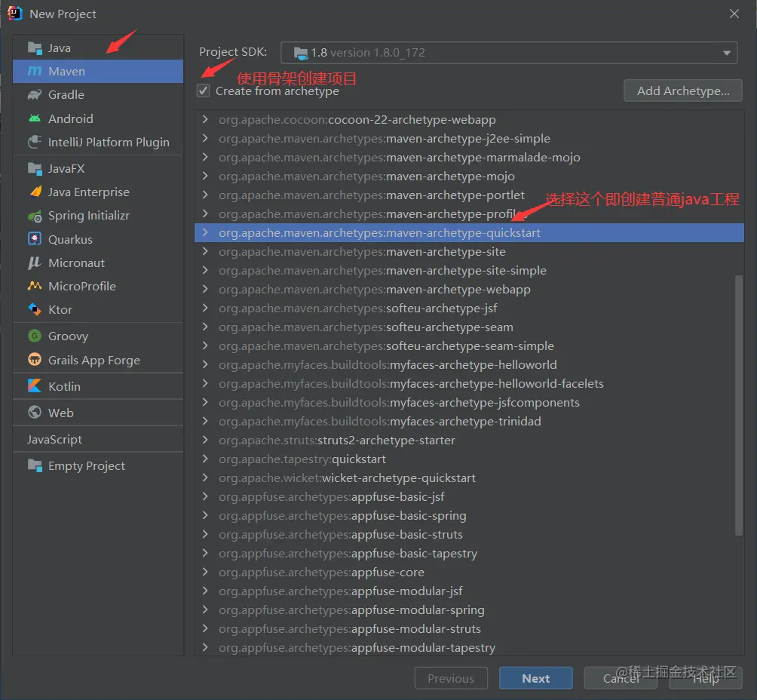Screen dimensions: 757x700
Task: Select appfuse-modular-jsf row
Action: coord(469,591)
